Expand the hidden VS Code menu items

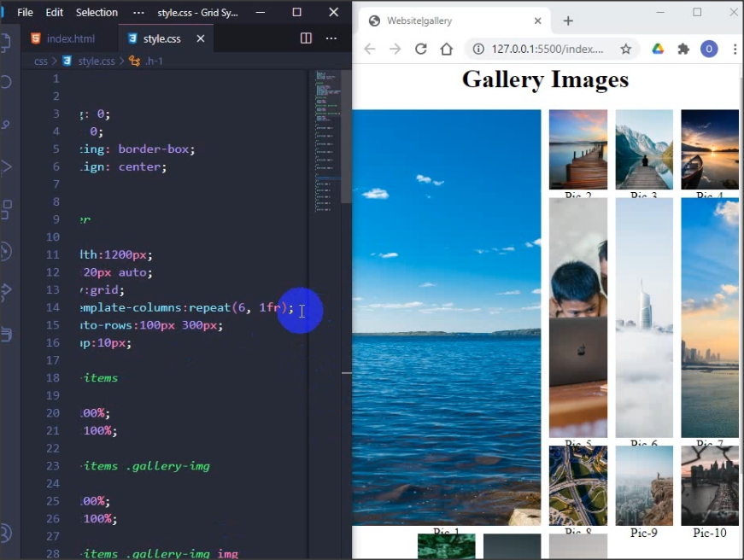[138, 13]
